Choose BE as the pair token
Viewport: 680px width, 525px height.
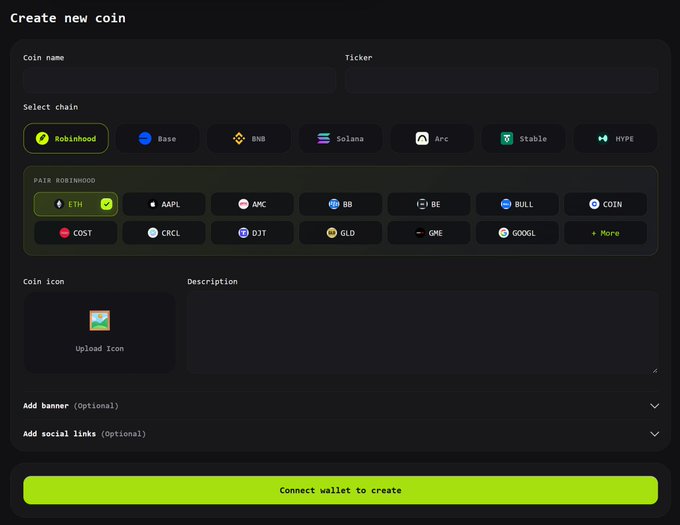pyautogui.click(x=429, y=204)
